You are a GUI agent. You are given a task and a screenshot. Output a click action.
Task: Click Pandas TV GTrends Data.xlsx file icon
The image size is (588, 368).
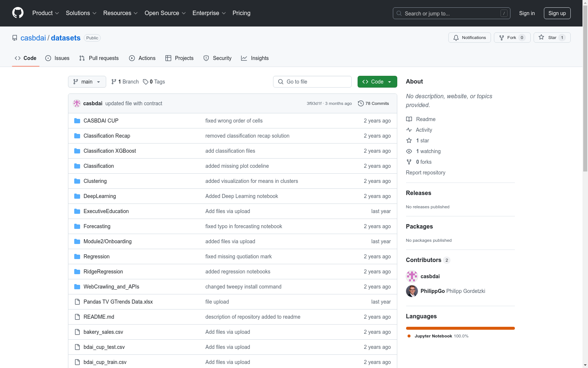coord(77,302)
